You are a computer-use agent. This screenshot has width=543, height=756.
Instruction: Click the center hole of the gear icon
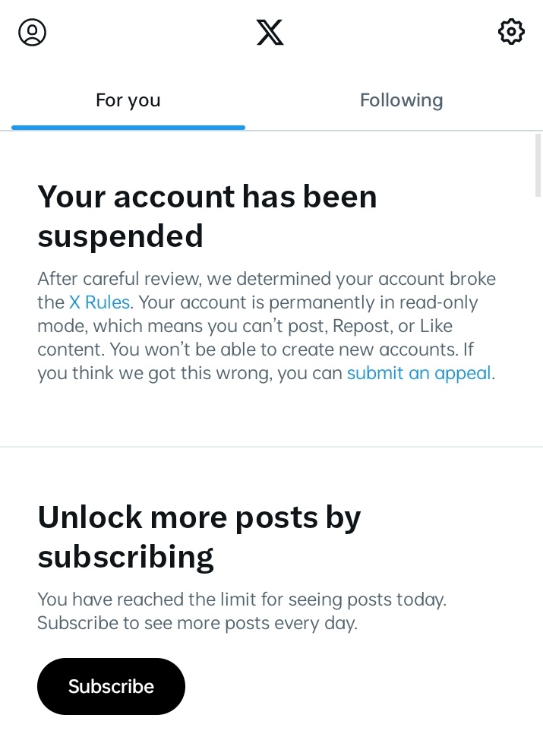(x=511, y=32)
